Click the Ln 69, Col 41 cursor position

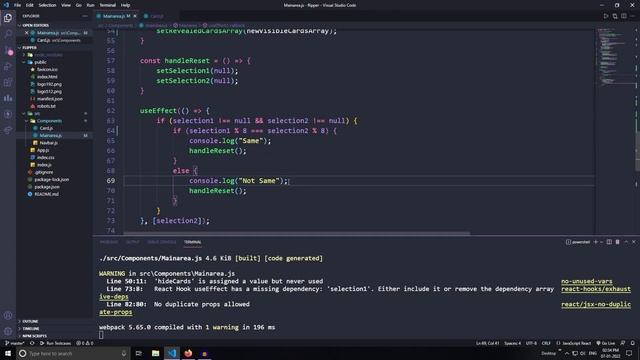click(x=487, y=343)
